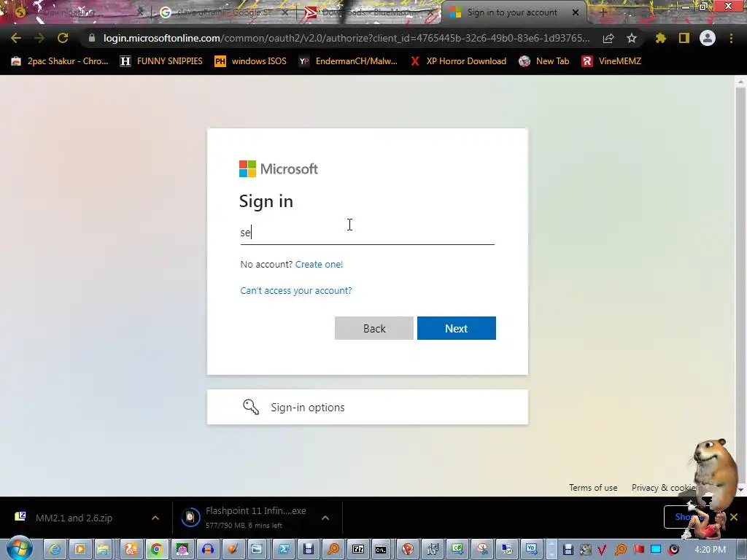Close the Sign in to your account tab

[576, 12]
